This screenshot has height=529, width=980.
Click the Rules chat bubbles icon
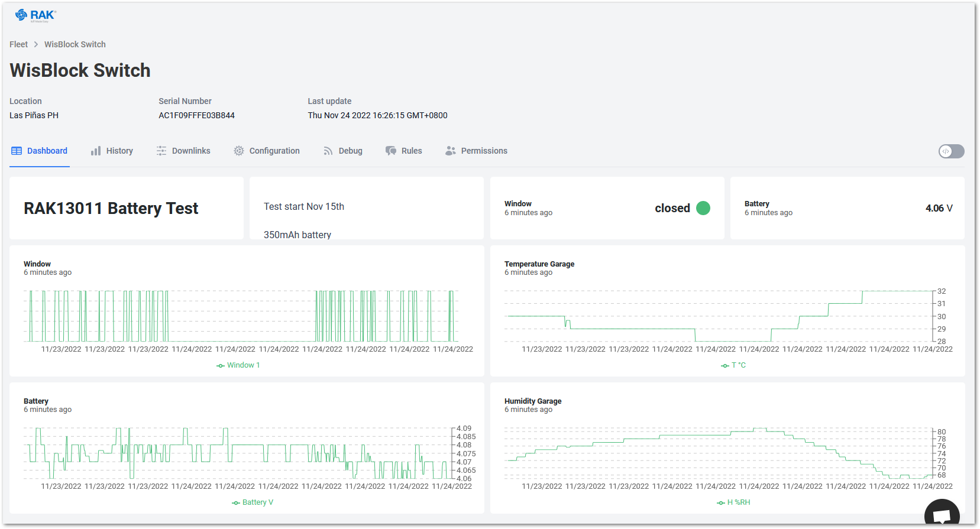[x=391, y=151]
